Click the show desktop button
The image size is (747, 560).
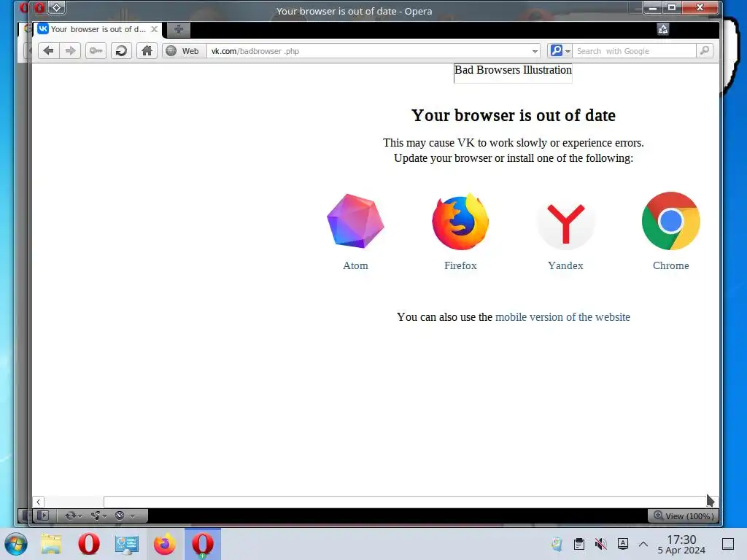728,544
